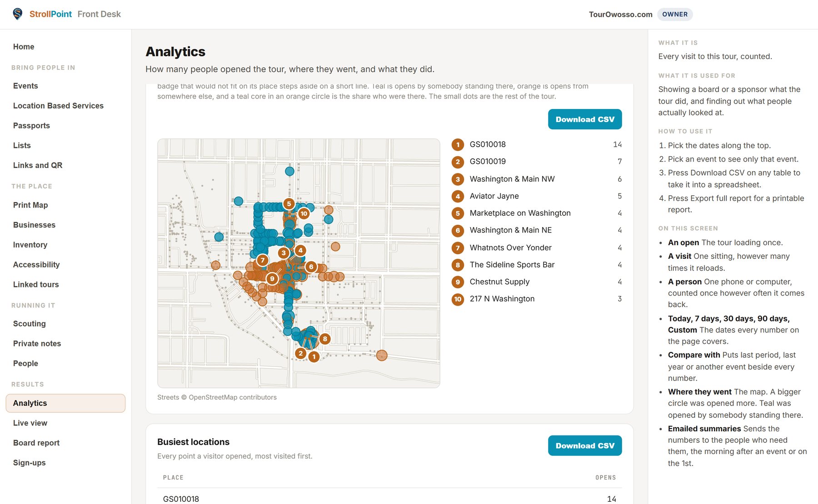Open Board report page
Viewport: 818px width, 504px height.
[x=65, y=443]
